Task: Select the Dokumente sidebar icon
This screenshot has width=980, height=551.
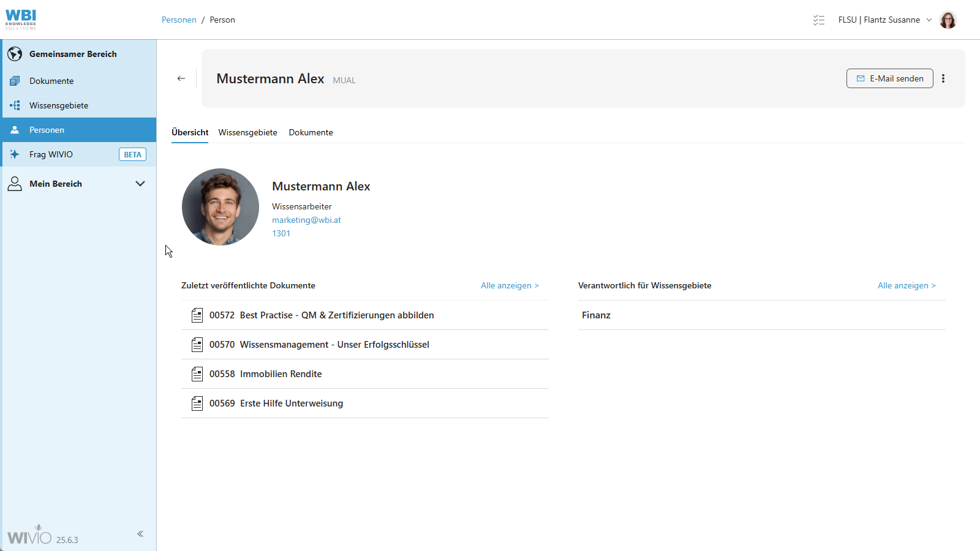Action: coord(15,80)
